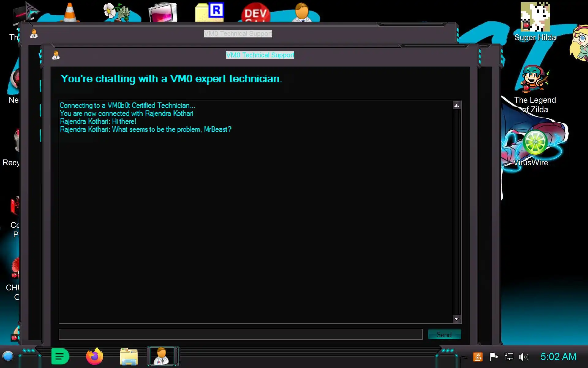Image resolution: width=588 pixels, height=368 pixels.
Task: Click the technician icon in background window title bar
Action: pos(34,34)
